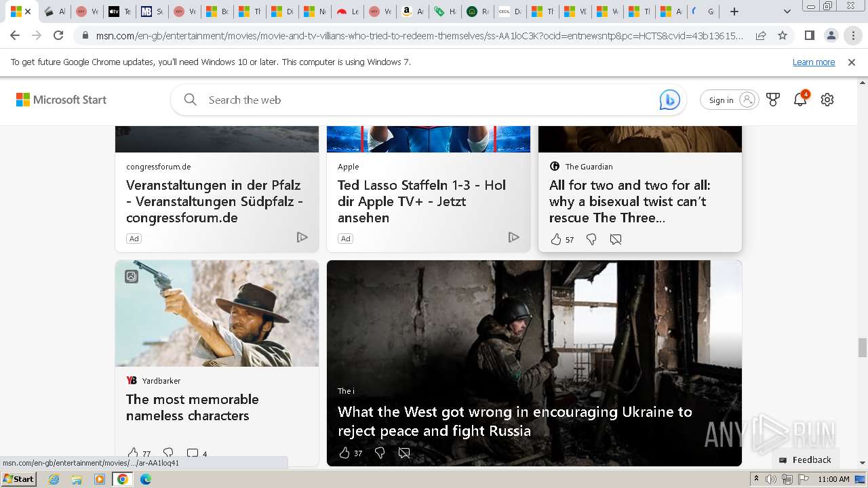
Task: Focus the Search the web field
Action: [x=427, y=100]
